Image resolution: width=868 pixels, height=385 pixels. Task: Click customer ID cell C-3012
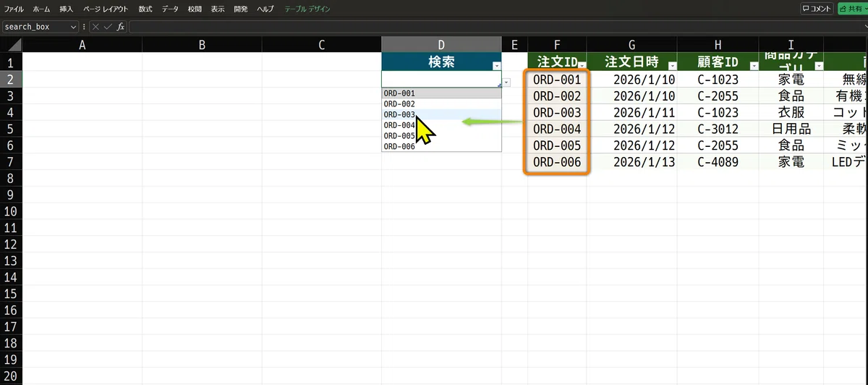[718, 129]
